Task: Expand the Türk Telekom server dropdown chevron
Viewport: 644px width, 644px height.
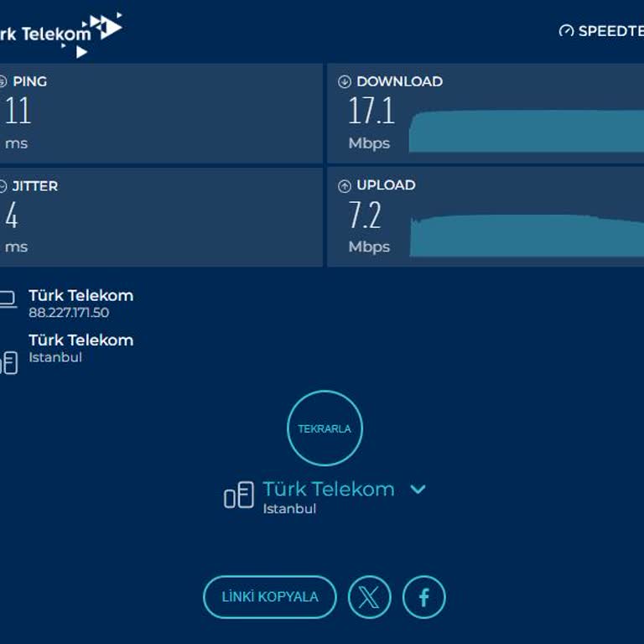Action: [x=418, y=489]
